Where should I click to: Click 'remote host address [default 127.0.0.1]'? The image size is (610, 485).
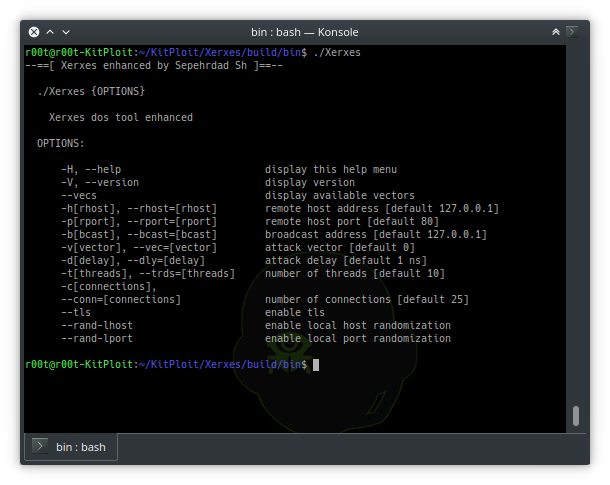coord(382,208)
